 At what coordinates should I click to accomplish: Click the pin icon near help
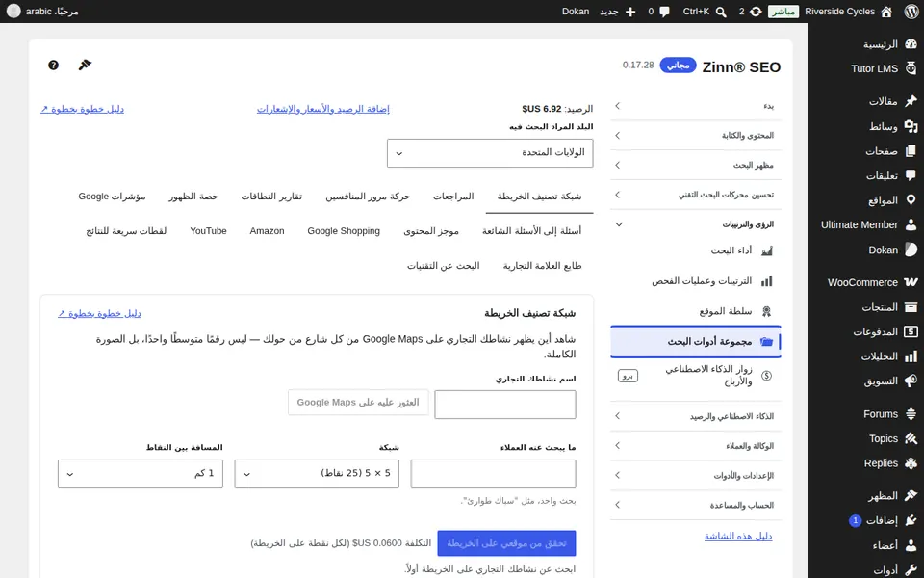(x=85, y=65)
